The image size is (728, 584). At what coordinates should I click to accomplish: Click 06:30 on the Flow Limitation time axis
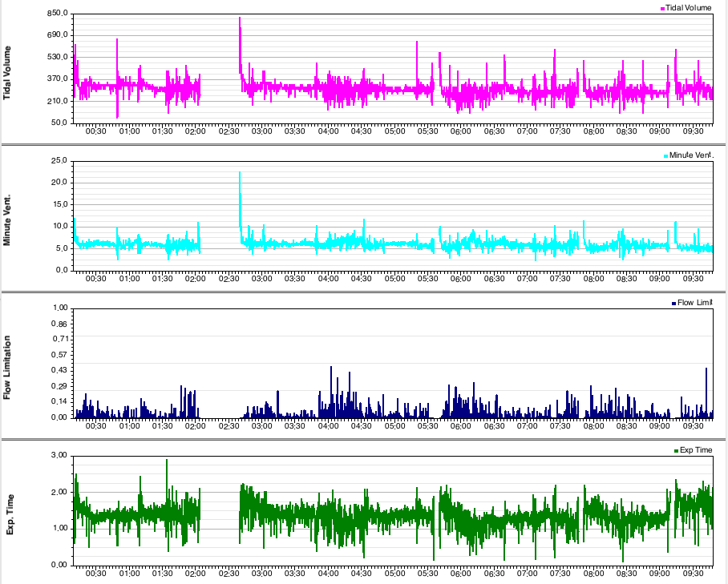tap(494, 426)
